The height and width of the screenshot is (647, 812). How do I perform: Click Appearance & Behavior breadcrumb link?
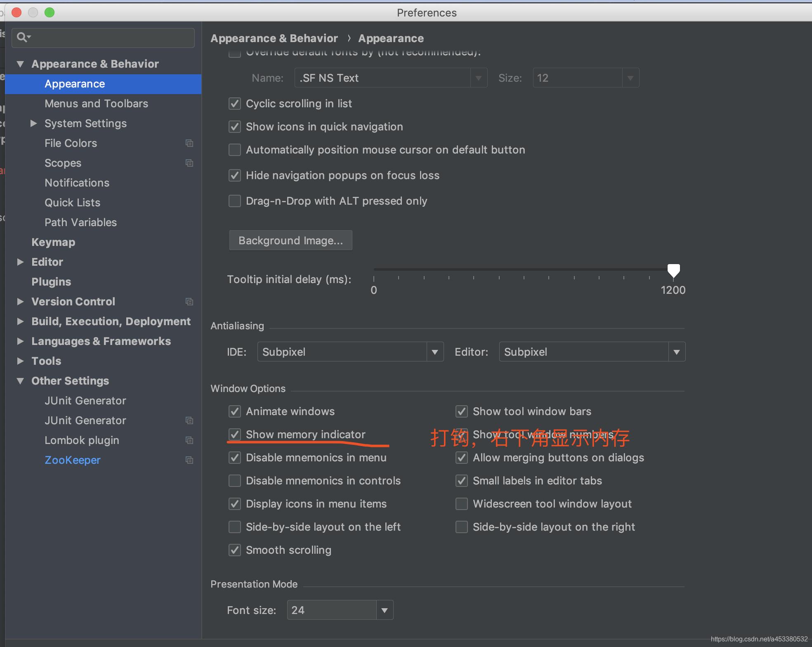[x=274, y=38]
